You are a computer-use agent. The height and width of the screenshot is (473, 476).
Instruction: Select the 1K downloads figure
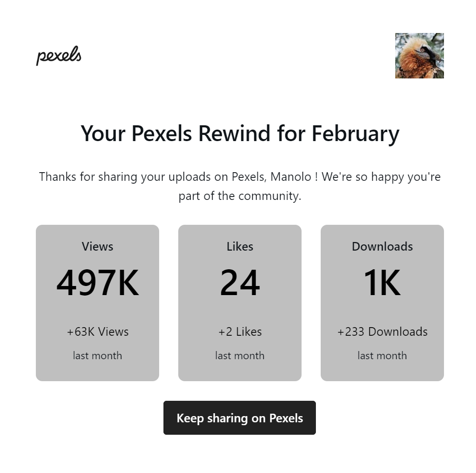[382, 283]
